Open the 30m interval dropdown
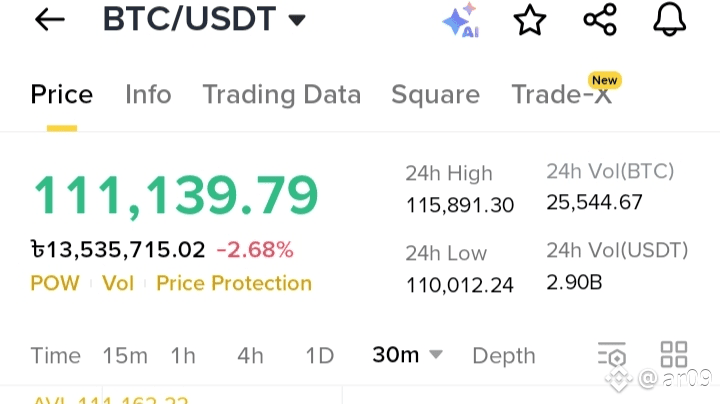This screenshot has width=720, height=404. 407,355
